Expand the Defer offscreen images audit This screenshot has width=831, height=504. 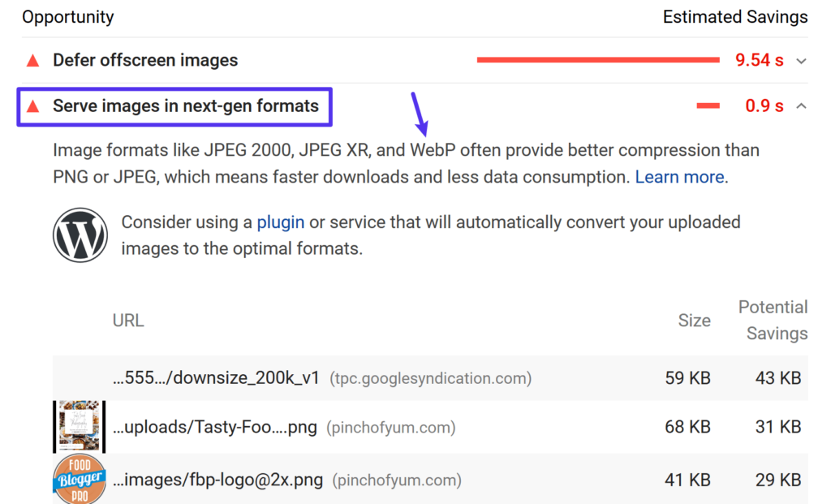(x=800, y=60)
